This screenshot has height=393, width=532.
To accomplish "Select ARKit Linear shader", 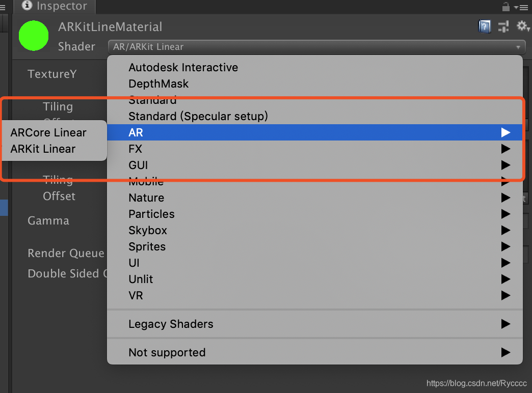I will click(55, 149).
